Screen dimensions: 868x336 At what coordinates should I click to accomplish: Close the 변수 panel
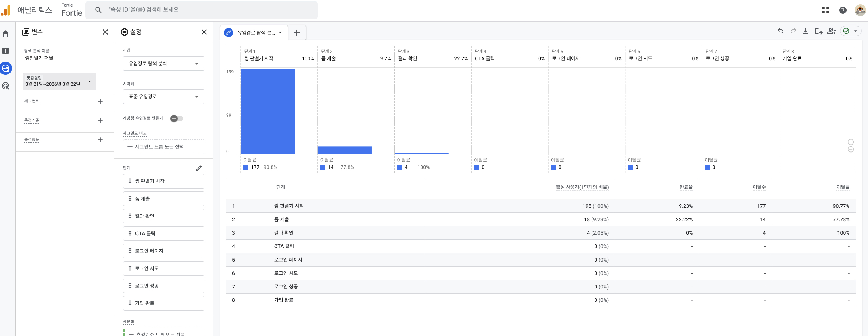click(105, 32)
